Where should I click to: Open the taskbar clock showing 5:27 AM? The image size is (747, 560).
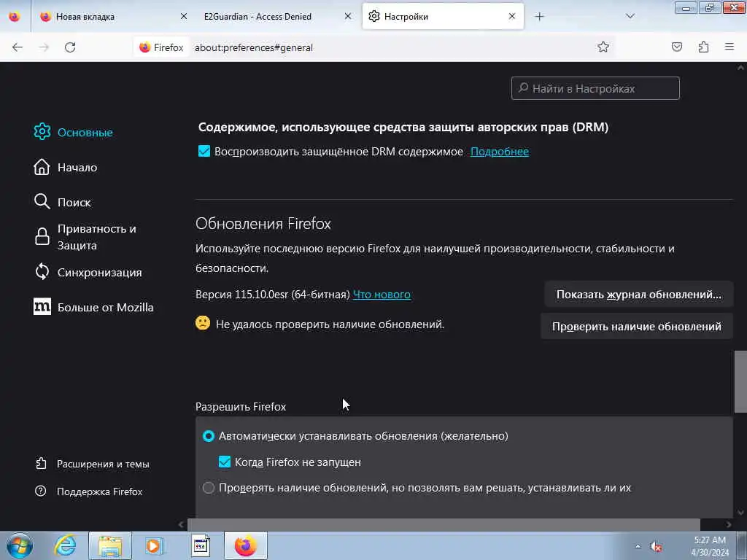[x=710, y=546]
